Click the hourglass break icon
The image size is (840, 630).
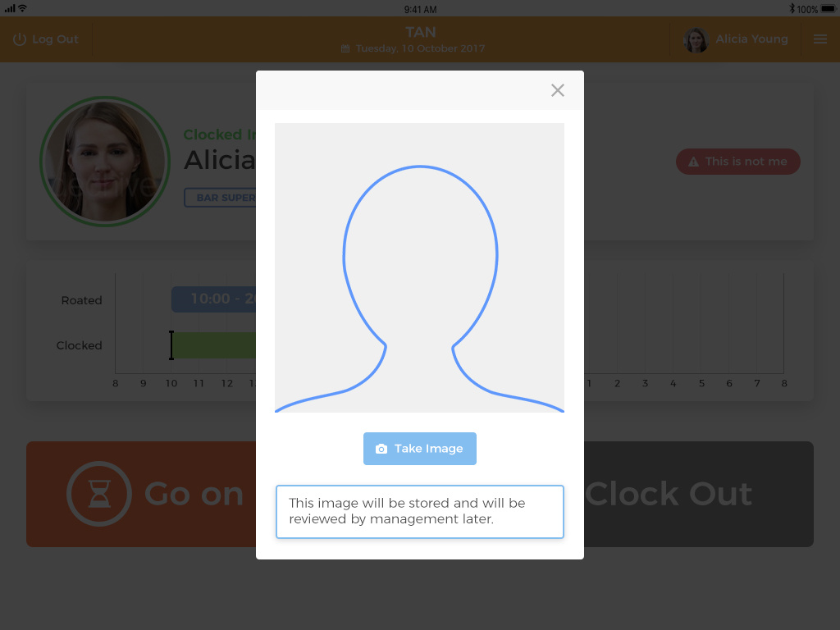coord(99,494)
